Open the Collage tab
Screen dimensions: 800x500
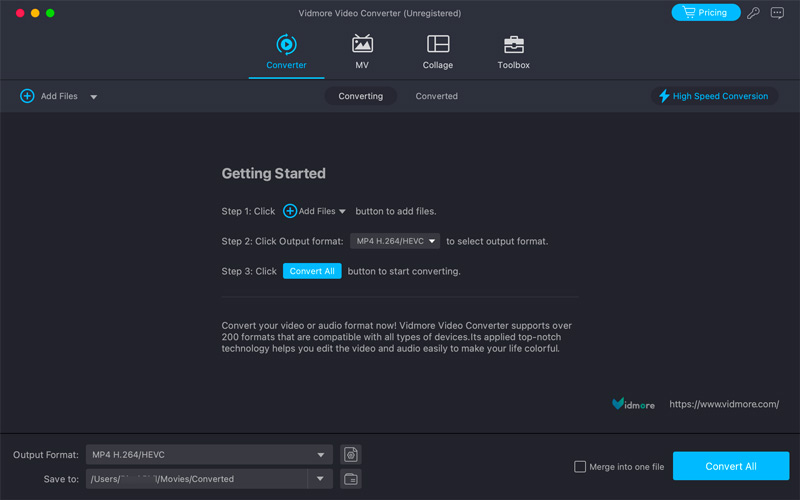[438, 52]
